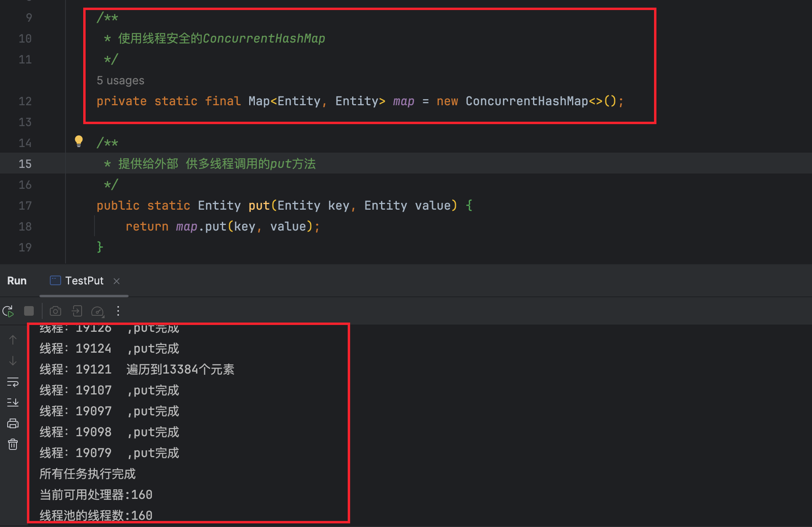Image resolution: width=812 pixels, height=527 pixels.
Task: Close the TestPut run tab
Action: 117,281
